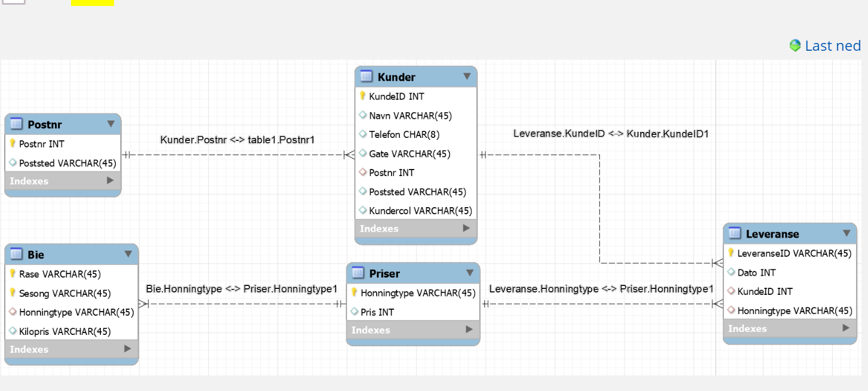
Task: Select the Leveranse table title
Action: (772, 234)
